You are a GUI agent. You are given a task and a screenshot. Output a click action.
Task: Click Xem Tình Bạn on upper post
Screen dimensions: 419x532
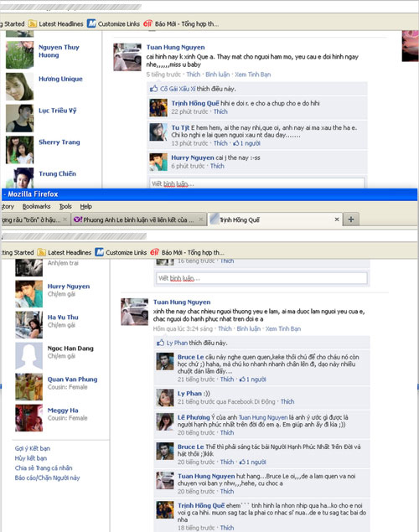coord(253,75)
